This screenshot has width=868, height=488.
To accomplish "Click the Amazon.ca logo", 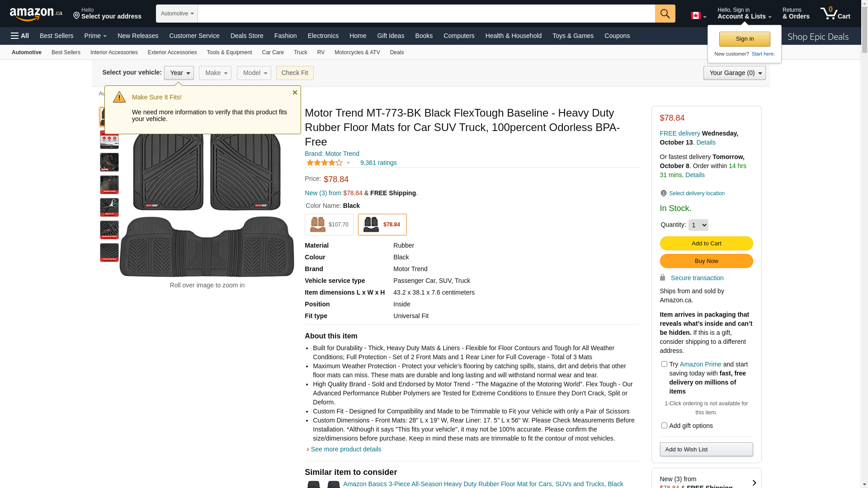I will tap(36, 14).
